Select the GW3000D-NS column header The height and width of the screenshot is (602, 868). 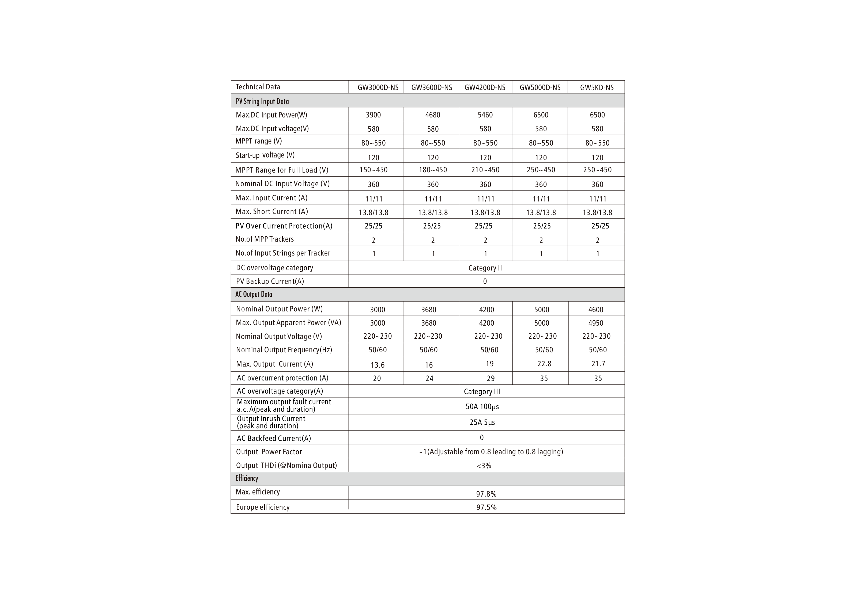(x=378, y=87)
